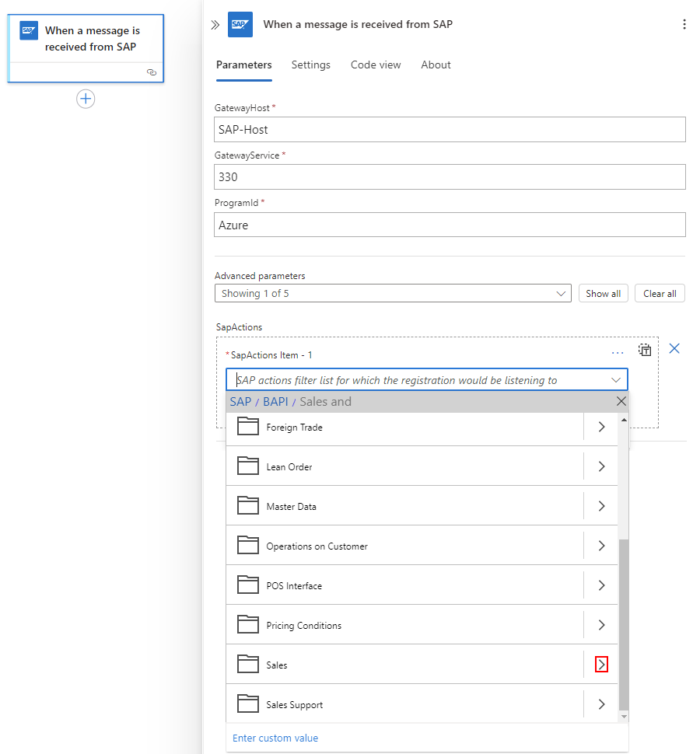
Task: Close the SAP/BAPI breadcrumb filter
Action: tap(621, 401)
